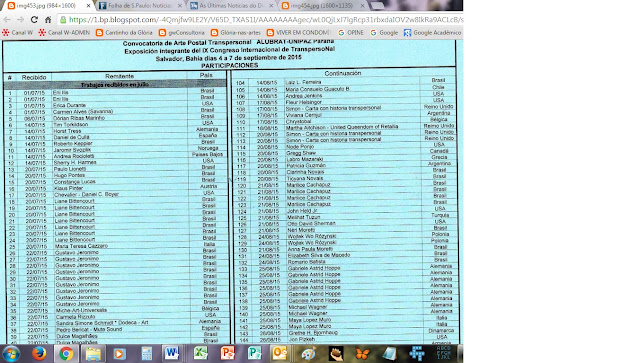Viewport: 640px width, 363px height.
Task: Open Microsoft Outlook from taskbar
Action: click(281, 354)
